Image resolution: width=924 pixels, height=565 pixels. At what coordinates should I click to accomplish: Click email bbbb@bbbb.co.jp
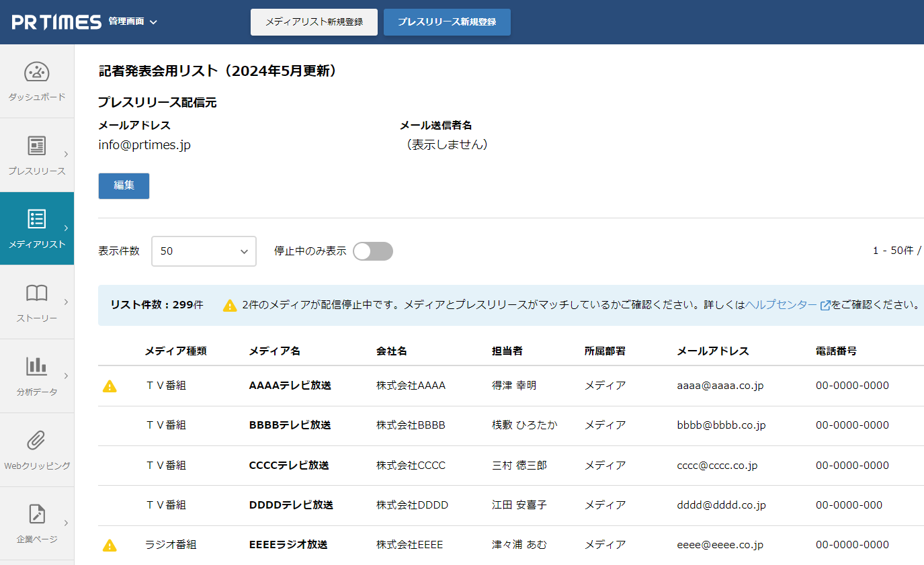click(x=722, y=425)
